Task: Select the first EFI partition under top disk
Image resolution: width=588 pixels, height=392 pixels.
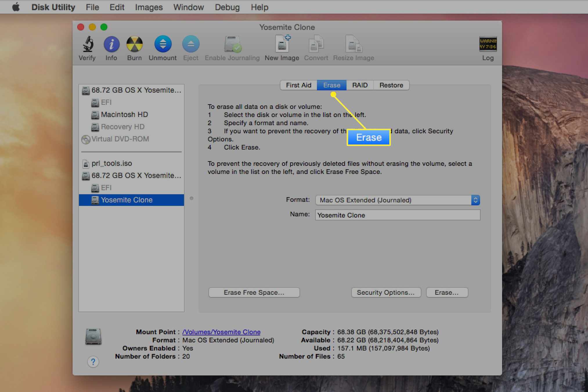Action: [x=131, y=103]
